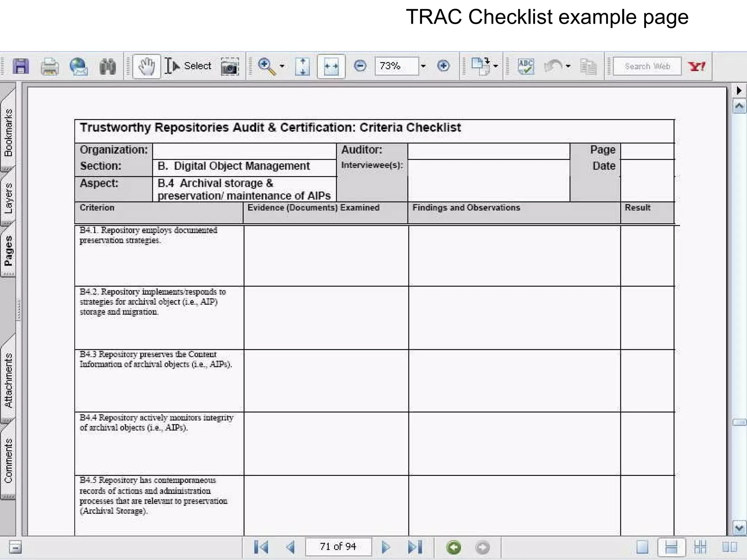Image resolution: width=747 pixels, height=560 pixels.
Task: Select Facing pages layout icon
Action: [x=729, y=547]
